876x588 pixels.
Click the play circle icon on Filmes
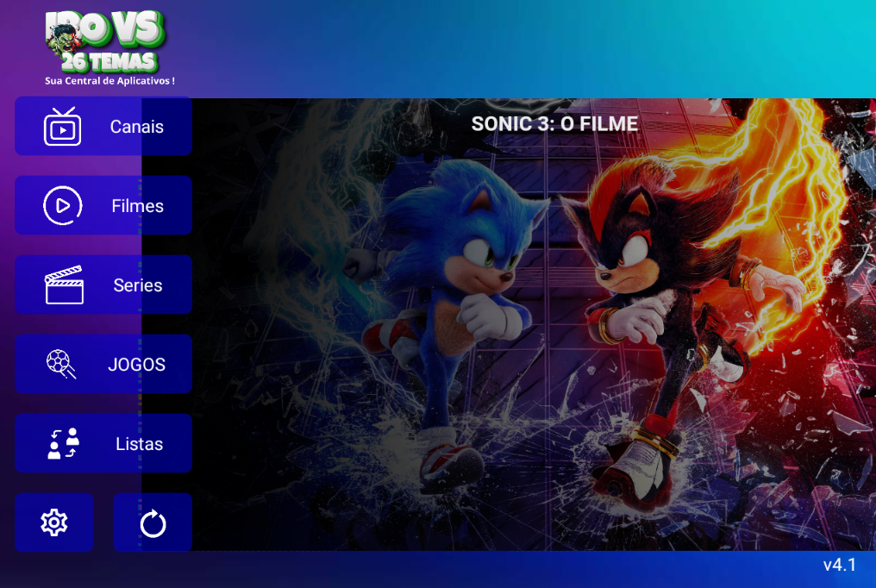[63, 205]
